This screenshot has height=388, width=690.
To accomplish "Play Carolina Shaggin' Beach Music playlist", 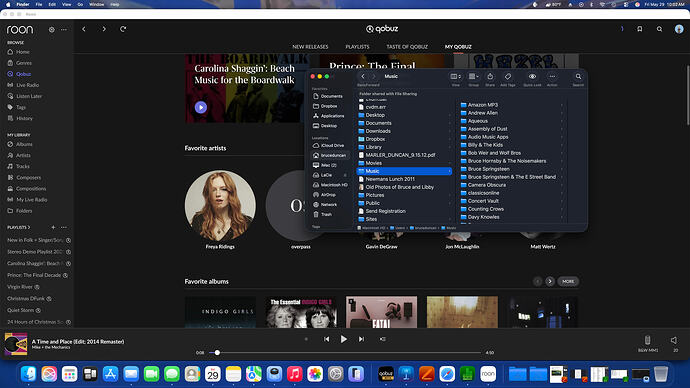I will [x=201, y=107].
